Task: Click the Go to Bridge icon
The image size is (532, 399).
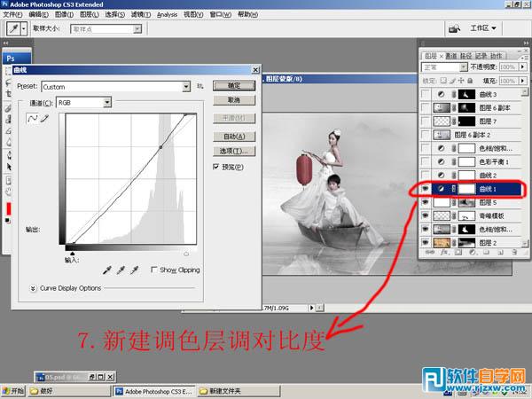Action: [x=454, y=28]
